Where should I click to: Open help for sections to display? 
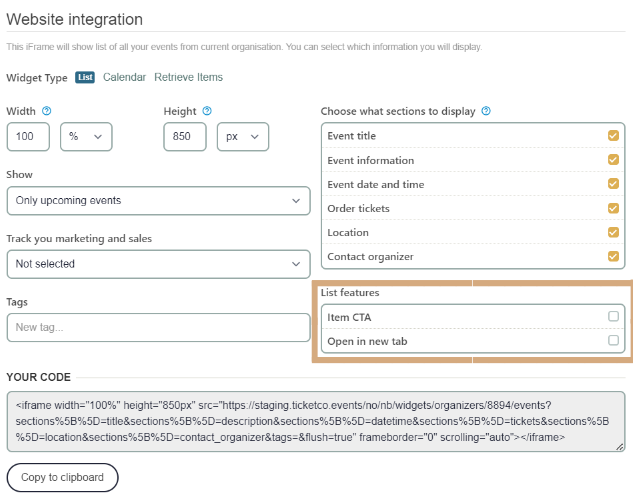pos(486,111)
